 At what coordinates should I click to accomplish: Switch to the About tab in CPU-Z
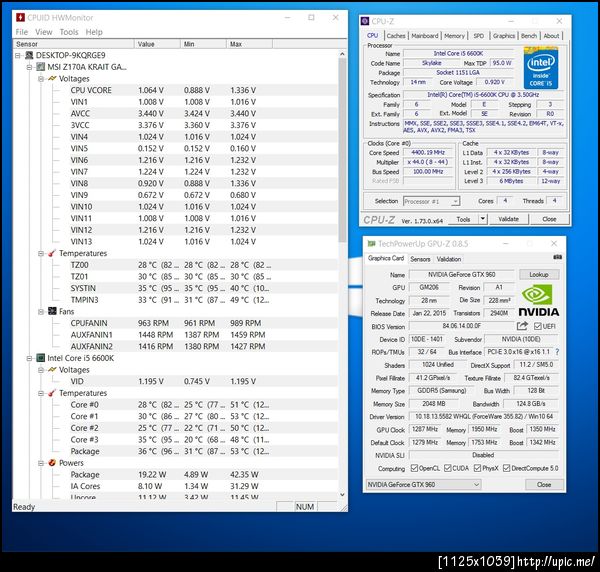click(x=551, y=36)
